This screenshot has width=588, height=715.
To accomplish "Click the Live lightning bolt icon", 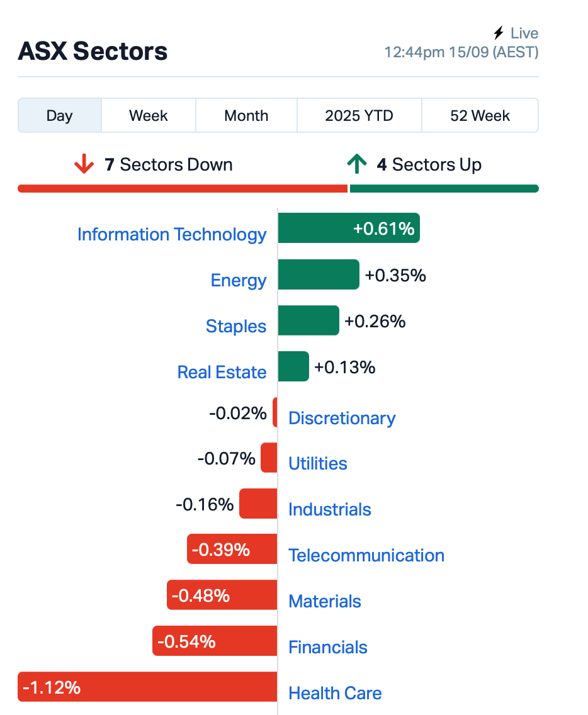I will pos(499,33).
